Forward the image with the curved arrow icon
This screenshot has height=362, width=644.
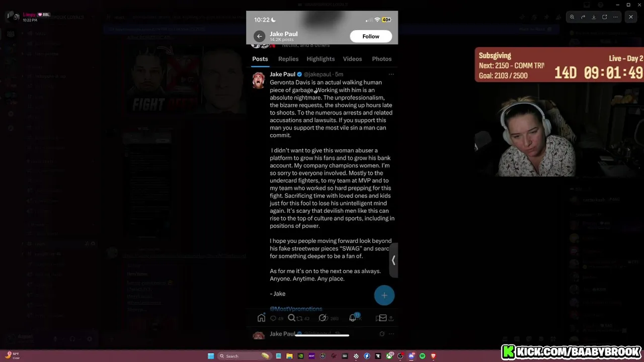(x=583, y=17)
